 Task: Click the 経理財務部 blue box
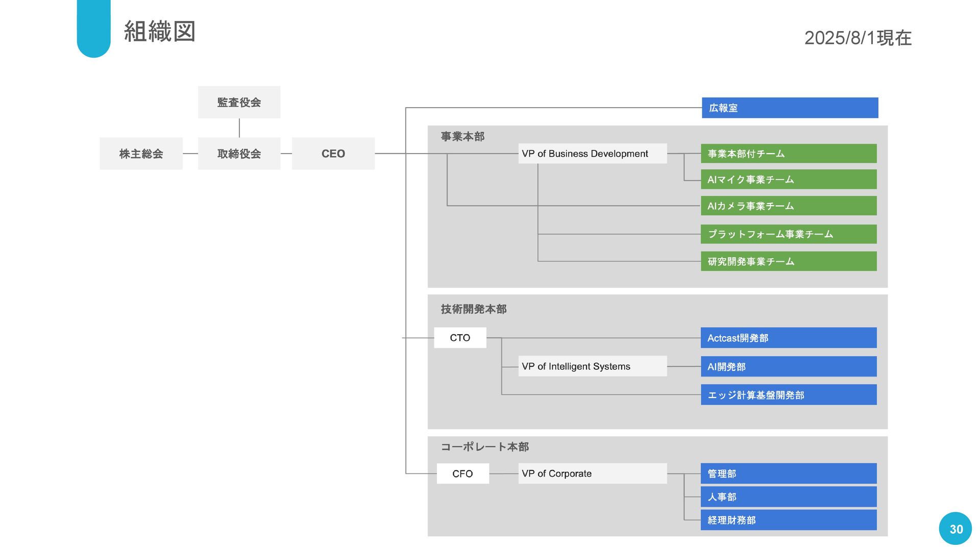789,520
